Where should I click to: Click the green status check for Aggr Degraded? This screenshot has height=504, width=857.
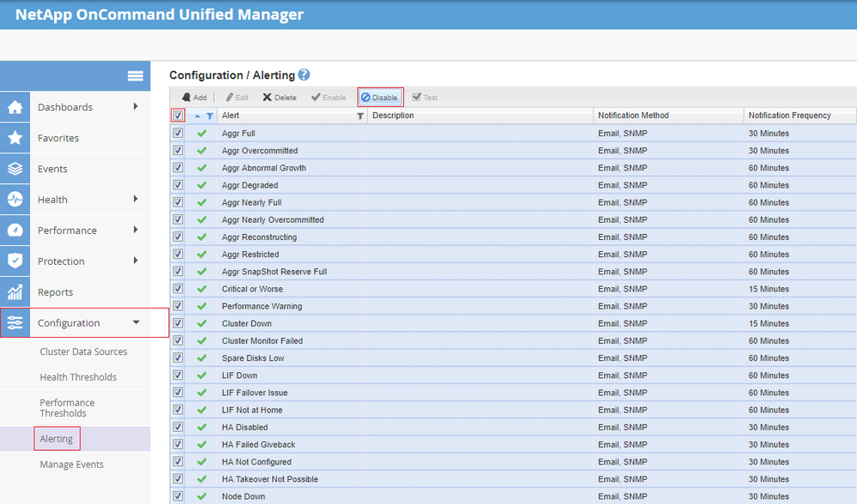[202, 185]
